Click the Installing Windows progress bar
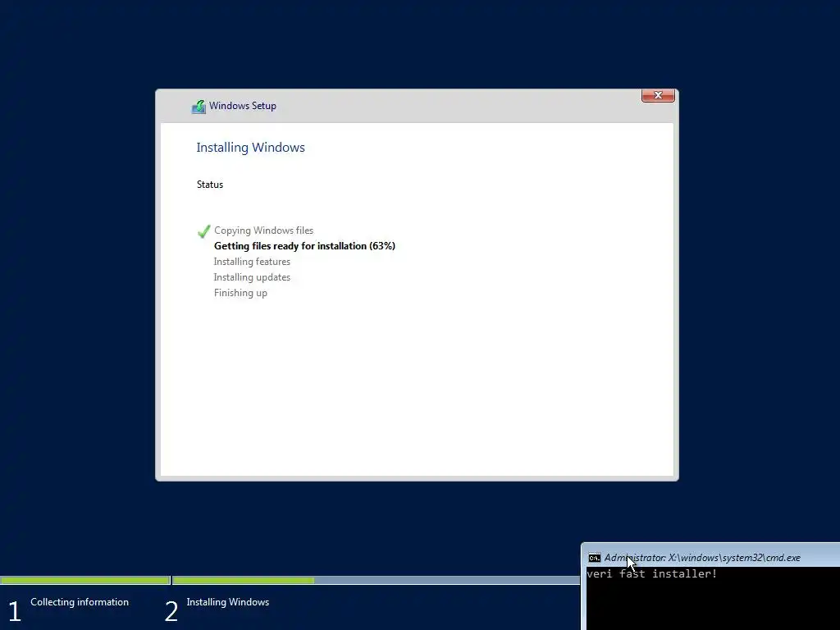 point(376,580)
